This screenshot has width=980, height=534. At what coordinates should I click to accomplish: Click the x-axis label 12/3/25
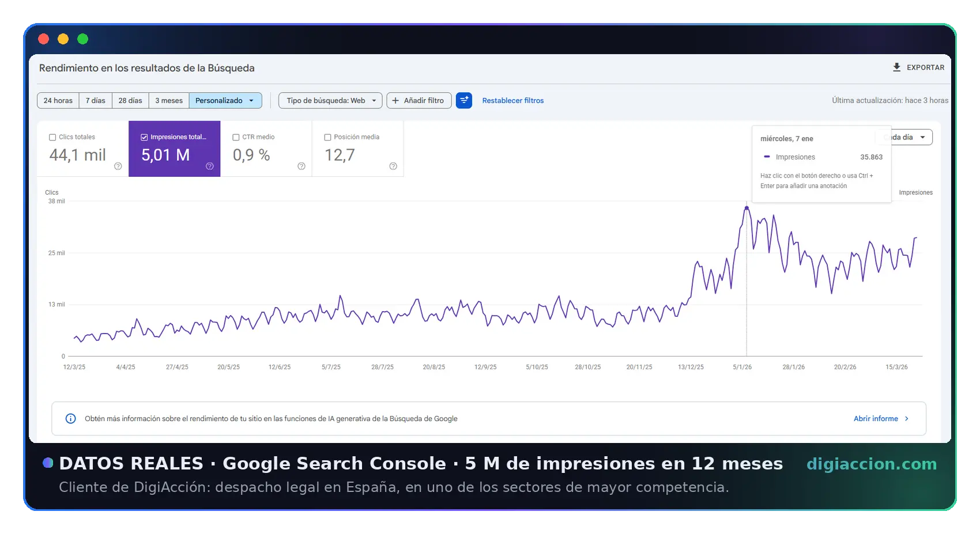tap(74, 367)
